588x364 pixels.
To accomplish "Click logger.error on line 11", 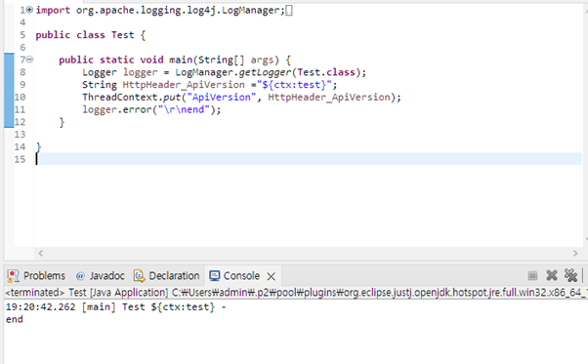I will pos(117,109).
